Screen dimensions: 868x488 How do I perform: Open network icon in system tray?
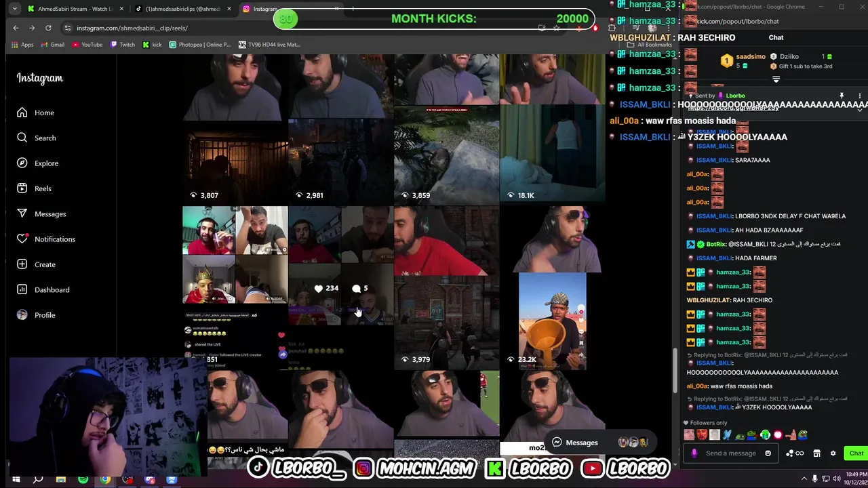[x=826, y=479]
